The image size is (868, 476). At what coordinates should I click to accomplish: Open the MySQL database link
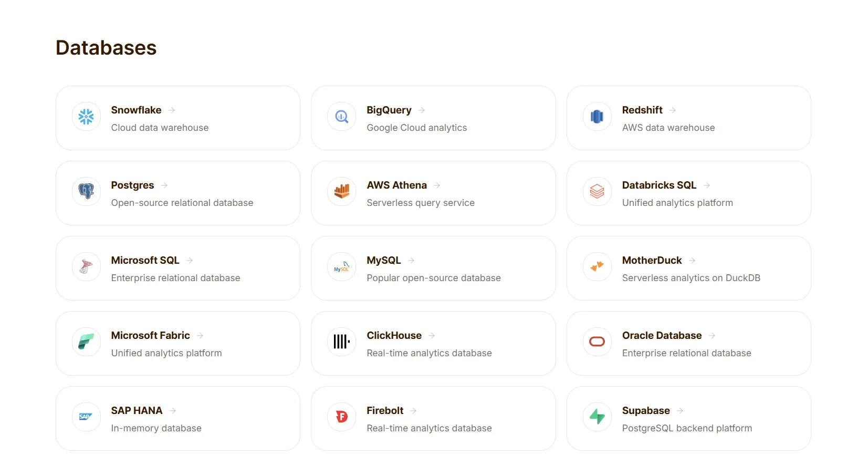[x=383, y=261]
